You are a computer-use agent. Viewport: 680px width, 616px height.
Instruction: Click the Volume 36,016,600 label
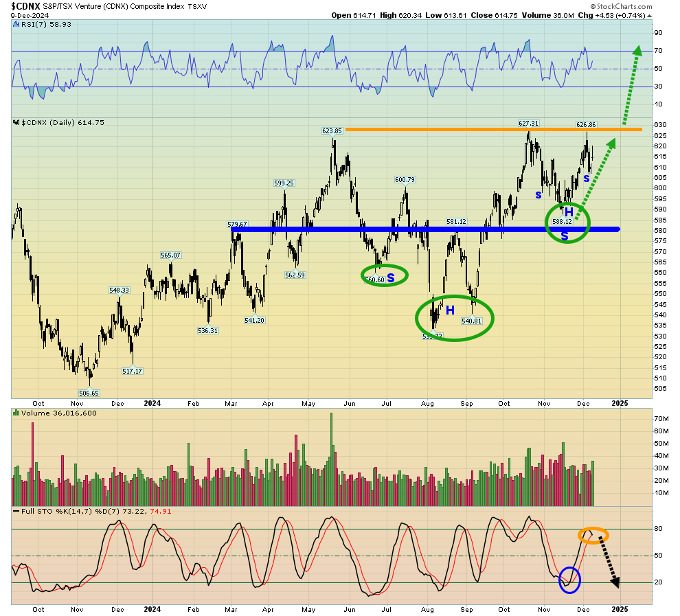tap(58, 413)
